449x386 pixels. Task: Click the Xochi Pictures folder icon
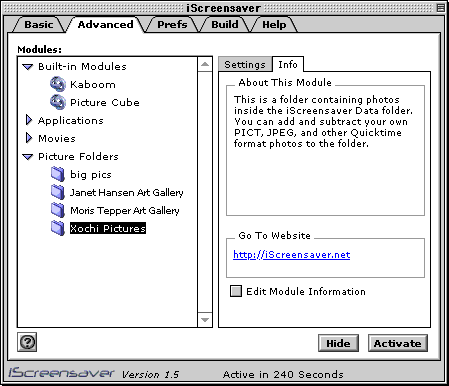click(x=58, y=228)
